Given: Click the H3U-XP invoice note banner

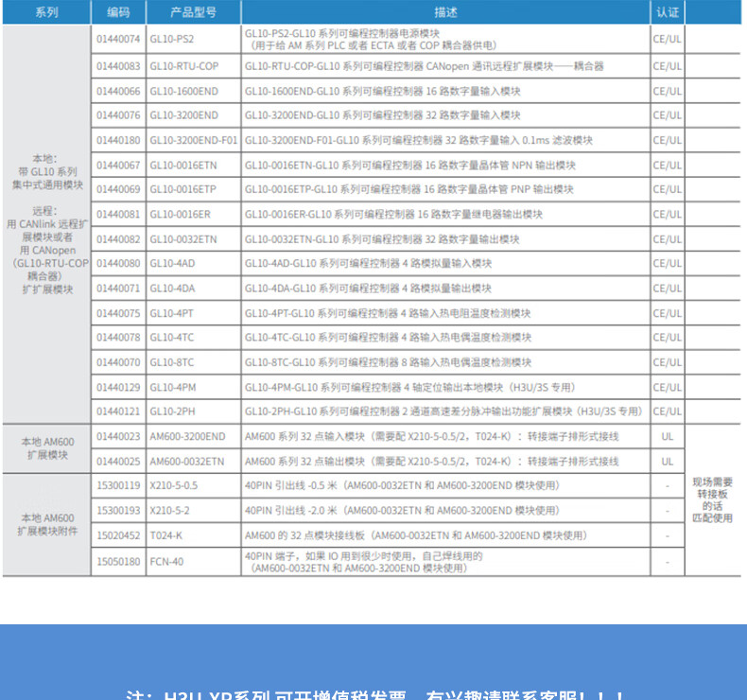Looking at the screenshot, I should click(x=373, y=662).
